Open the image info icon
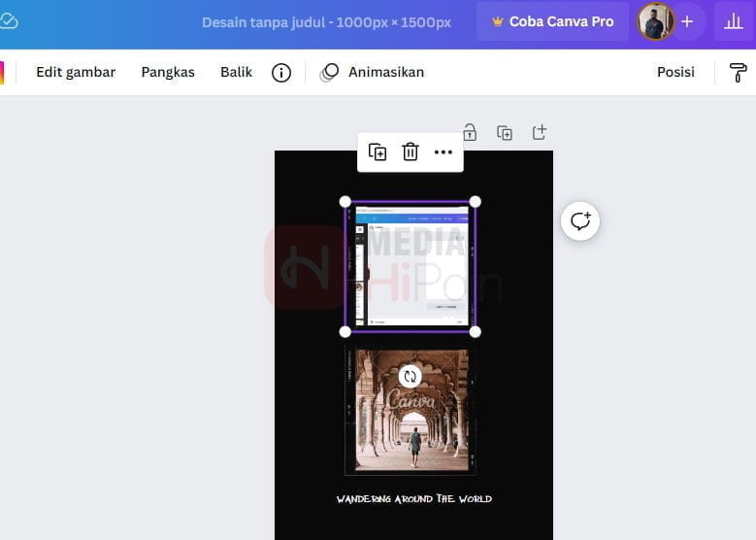 click(281, 73)
